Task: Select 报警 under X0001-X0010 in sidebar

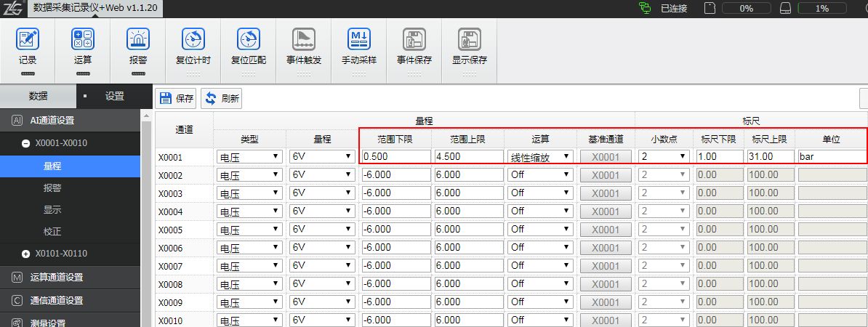Action: [x=52, y=187]
